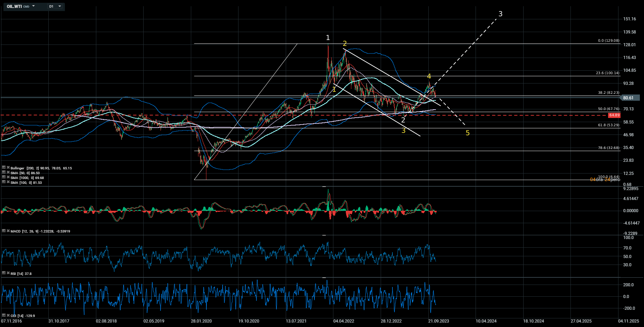Click the CCI 200.0 scale value
The image size is (644, 327).
coord(628,285)
